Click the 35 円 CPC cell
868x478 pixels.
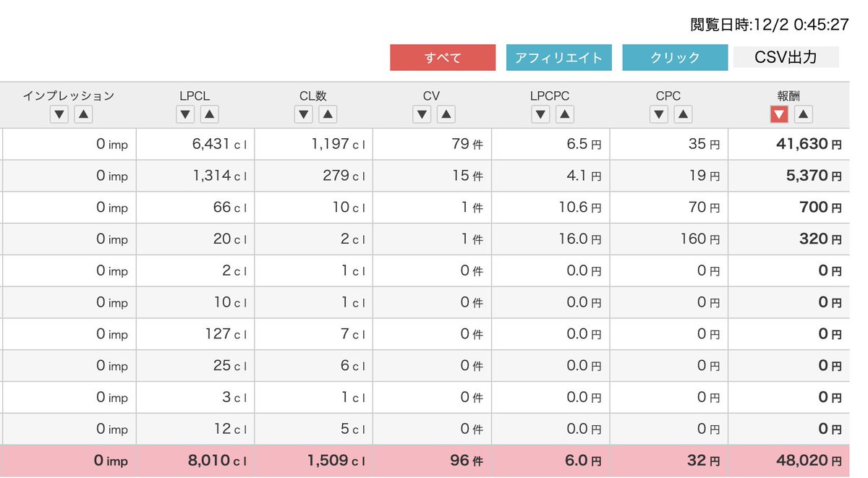coord(669,144)
